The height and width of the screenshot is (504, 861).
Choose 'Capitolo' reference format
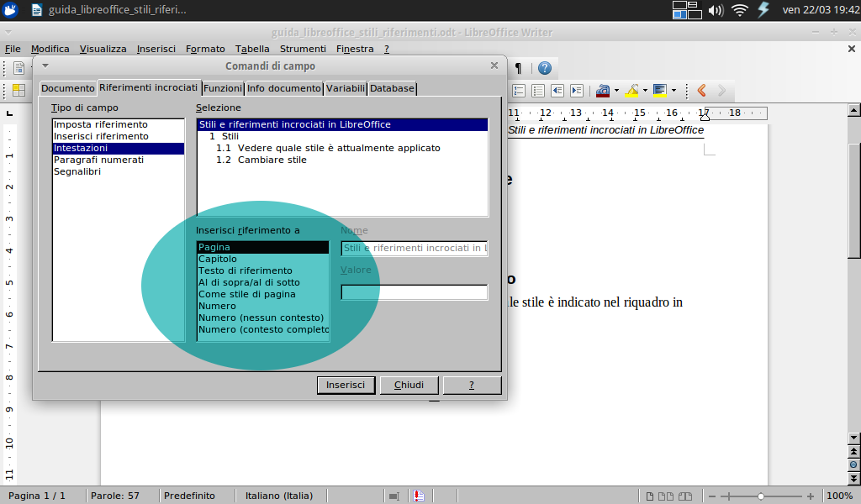point(263,259)
